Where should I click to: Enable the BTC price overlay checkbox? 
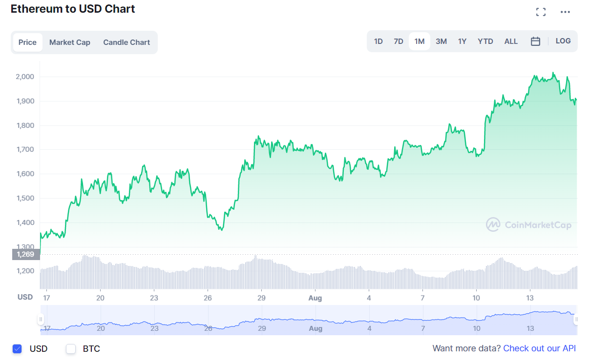(70, 348)
